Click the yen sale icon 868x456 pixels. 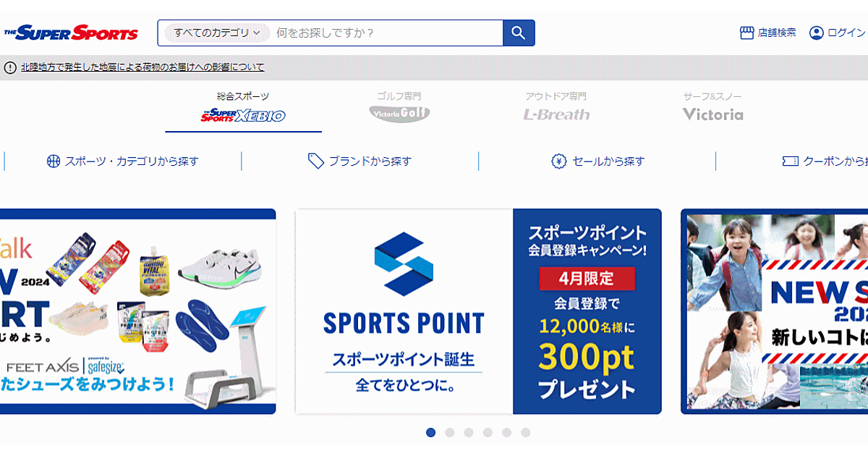pos(558,161)
